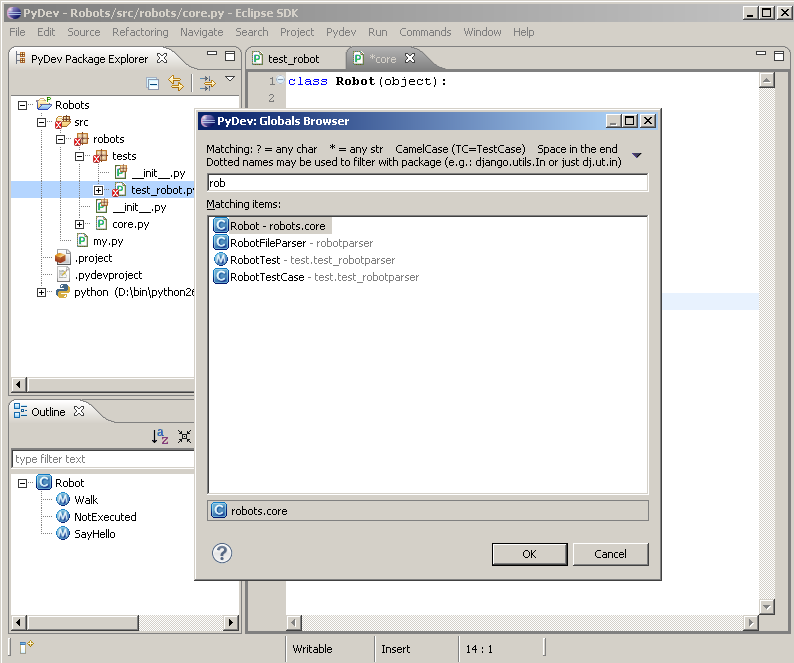Open the File menu

tap(17, 32)
